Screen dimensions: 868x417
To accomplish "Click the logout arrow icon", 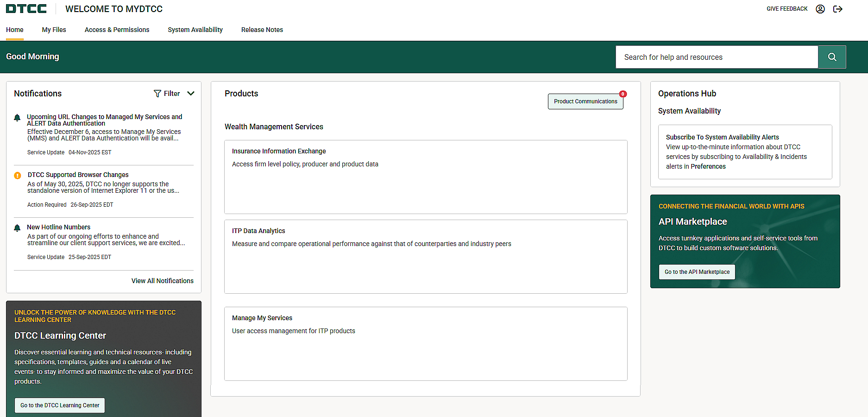I will [837, 9].
